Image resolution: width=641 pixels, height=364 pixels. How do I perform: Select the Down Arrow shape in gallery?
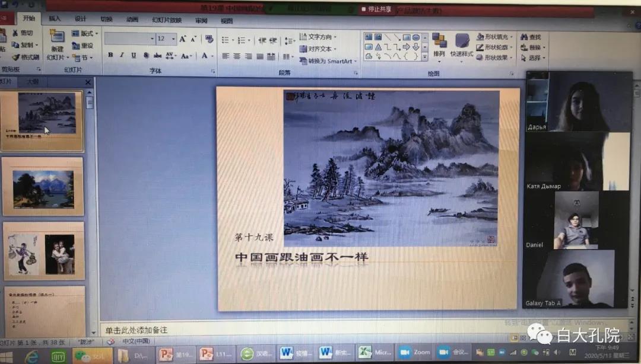415,47
